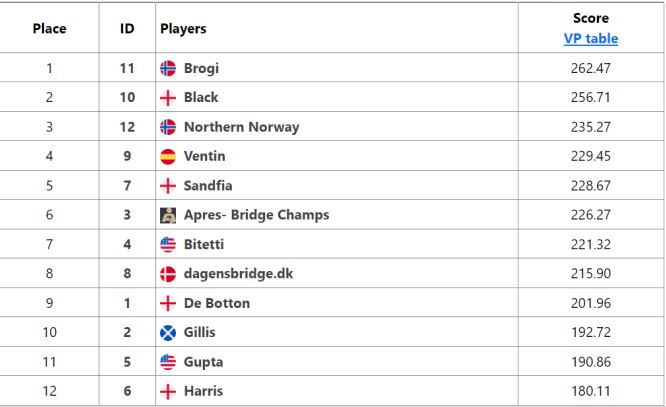Click the US flag beside Gupta

pyautogui.click(x=168, y=361)
